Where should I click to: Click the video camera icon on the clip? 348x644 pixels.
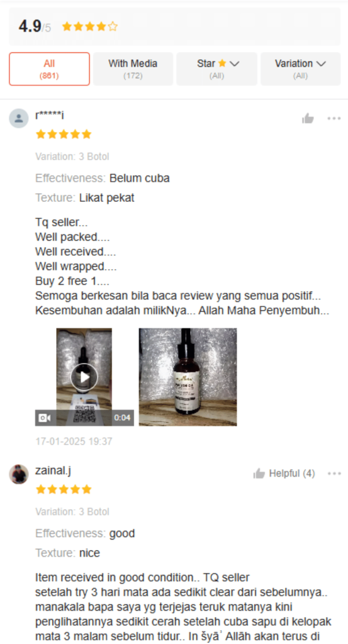pos(45,418)
